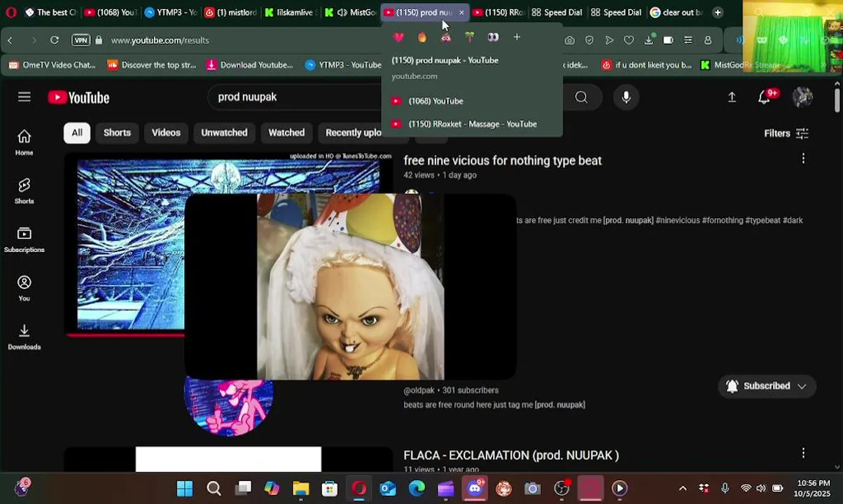Click the palm tree emoji in tab popup
This screenshot has width=843, height=504.
[470, 37]
